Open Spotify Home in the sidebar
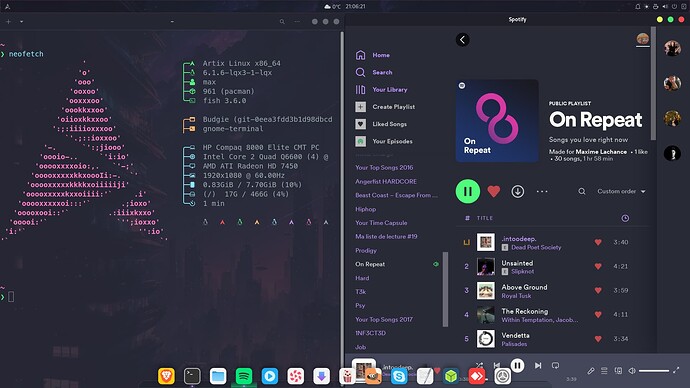The width and height of the screenshot is (690, 388). (x=372, y=55)
